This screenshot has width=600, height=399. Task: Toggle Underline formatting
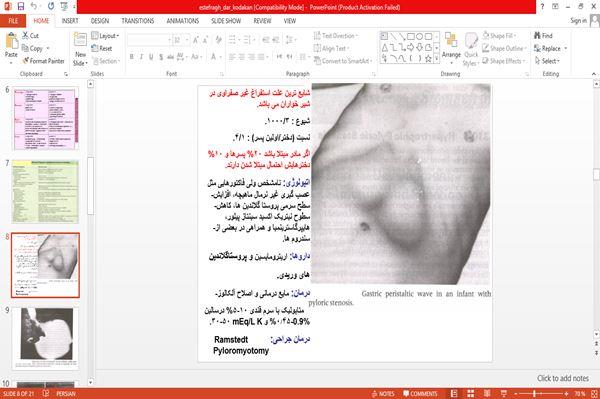pyautogui.click(x=151, y=57)
